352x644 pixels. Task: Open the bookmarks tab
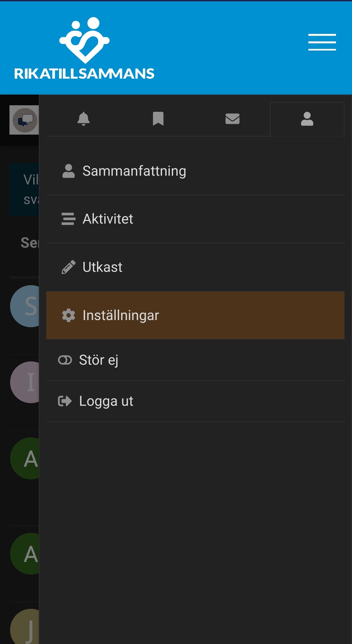(x=158, y=119)
